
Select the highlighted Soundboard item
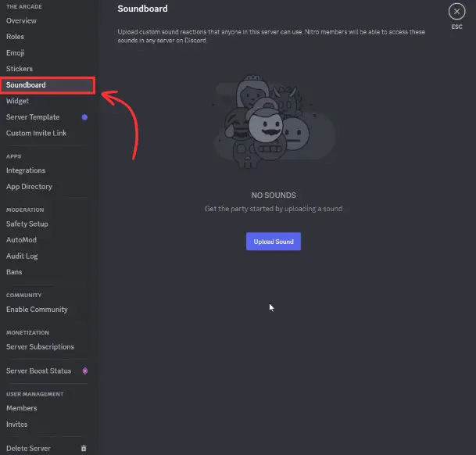48,85
